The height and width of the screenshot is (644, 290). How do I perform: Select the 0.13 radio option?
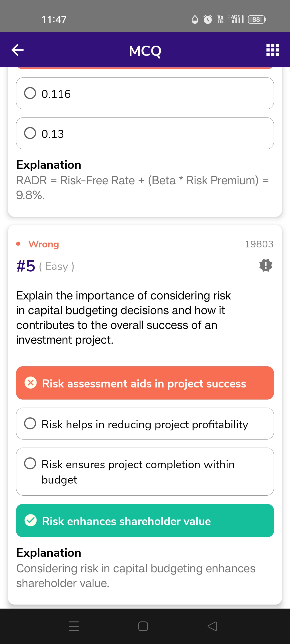[30, 133]
